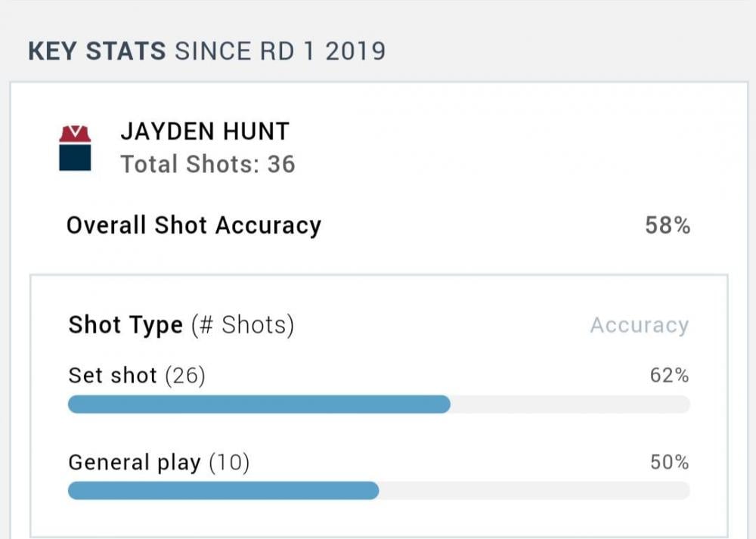Click the (26) count beside Set shot
The width and height of the screenshot is (756, 539).
(x=184, y=376)
